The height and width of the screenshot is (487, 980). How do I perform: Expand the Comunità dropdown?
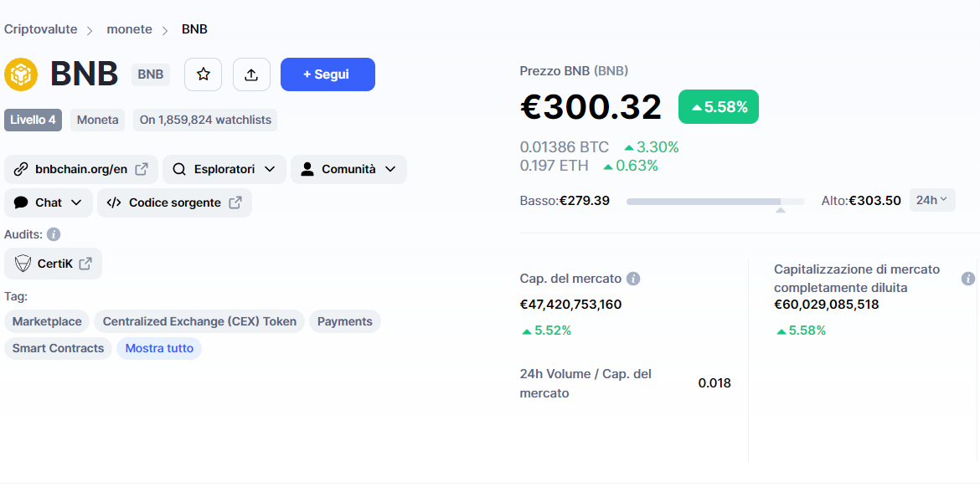coord(348,169)
